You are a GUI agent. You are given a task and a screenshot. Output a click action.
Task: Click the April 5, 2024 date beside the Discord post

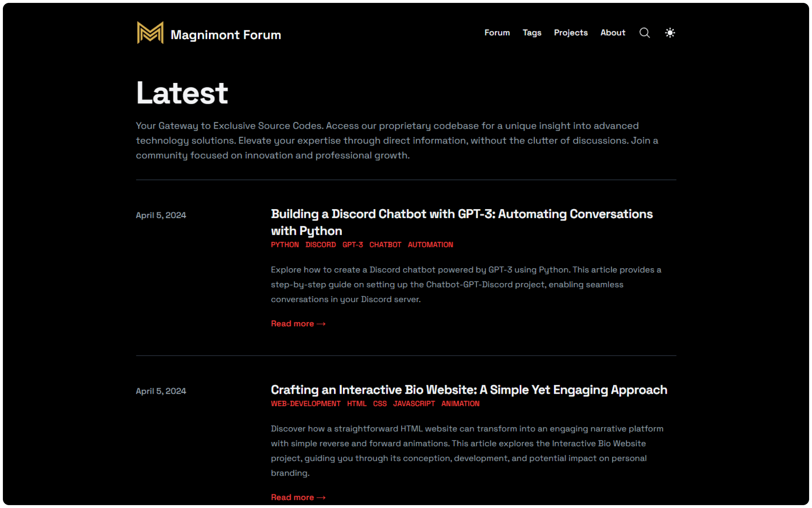[161, 215]
